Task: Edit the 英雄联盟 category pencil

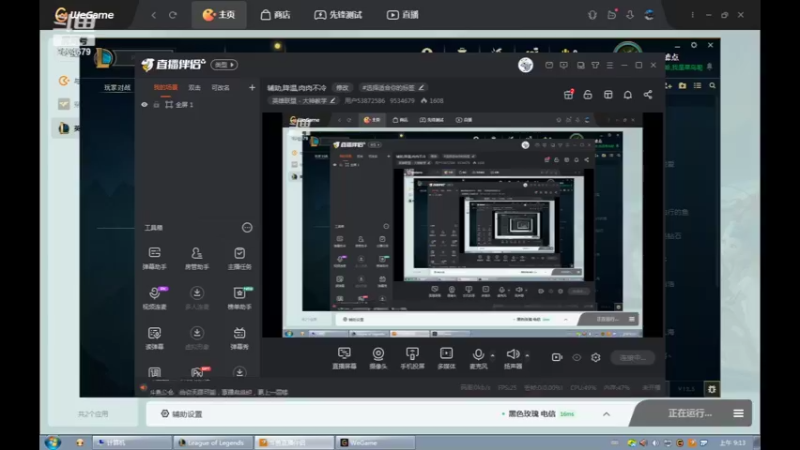Action: 333,101
